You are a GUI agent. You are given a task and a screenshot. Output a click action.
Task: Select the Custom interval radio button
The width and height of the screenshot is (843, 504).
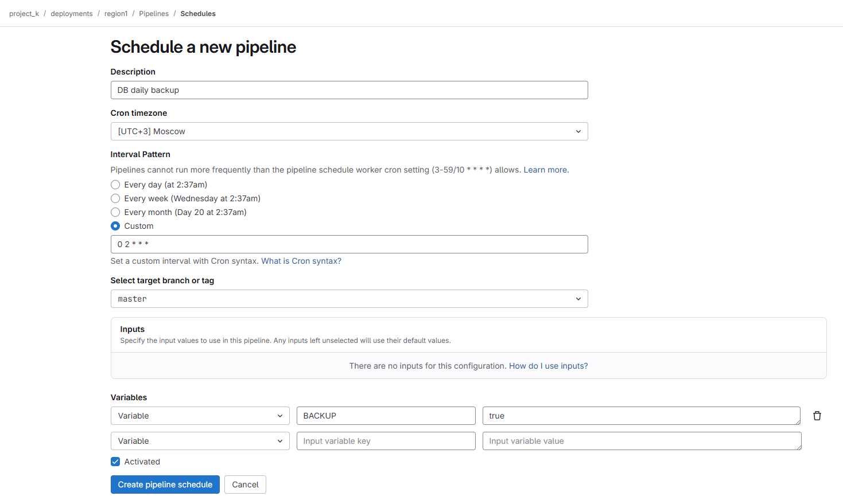115,226
